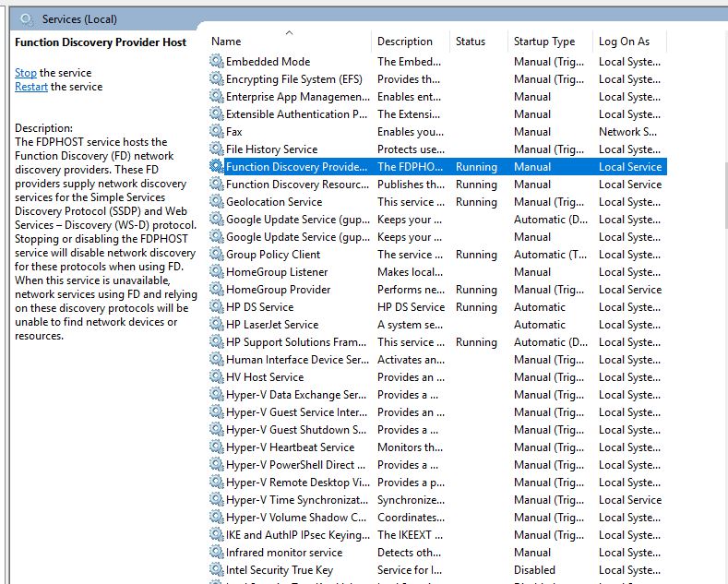Click the Geolocation Service gear icon
The height and width of the screenshot is (584, 728).
pyautogui.click(x=217, y=202)
